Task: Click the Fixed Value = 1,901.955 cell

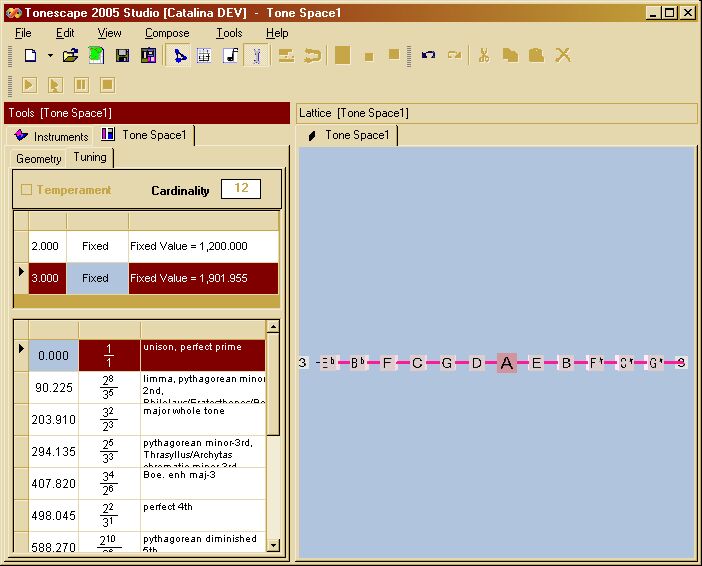Action: pos(203,278)
